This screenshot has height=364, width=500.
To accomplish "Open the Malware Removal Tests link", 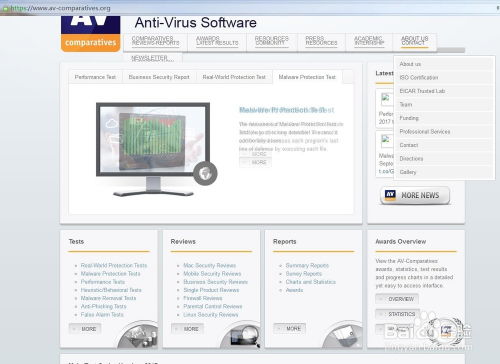I will [108, 298].
